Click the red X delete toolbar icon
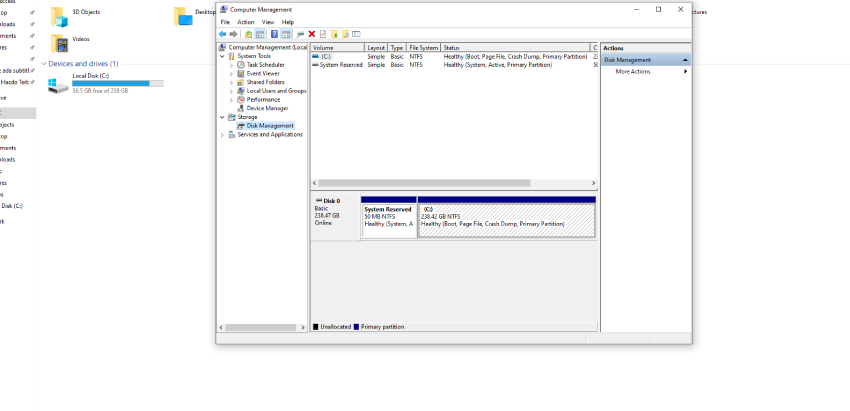 [312, 34]
